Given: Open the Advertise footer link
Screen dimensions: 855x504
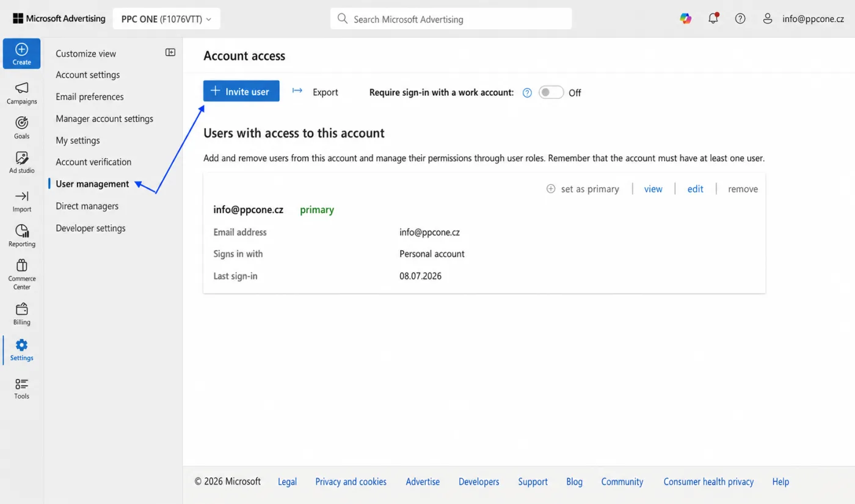Looking at the screenshot, I should click(423, 481).
